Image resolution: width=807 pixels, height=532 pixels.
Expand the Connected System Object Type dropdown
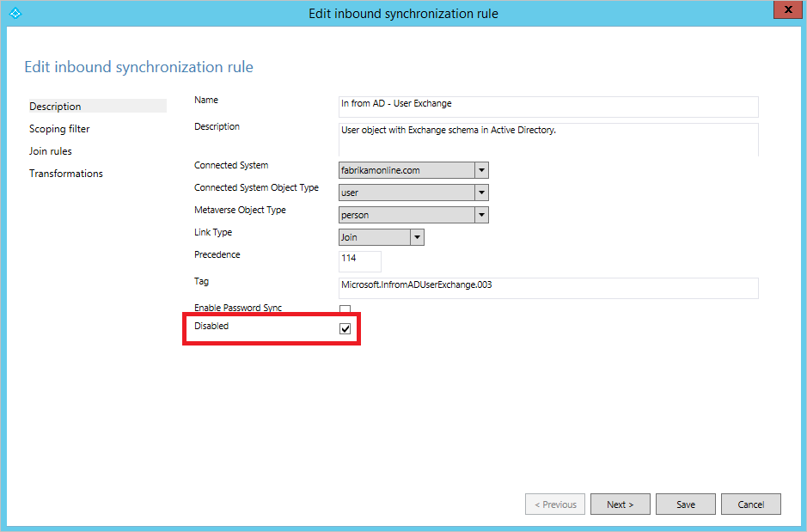tap(480, 192)
